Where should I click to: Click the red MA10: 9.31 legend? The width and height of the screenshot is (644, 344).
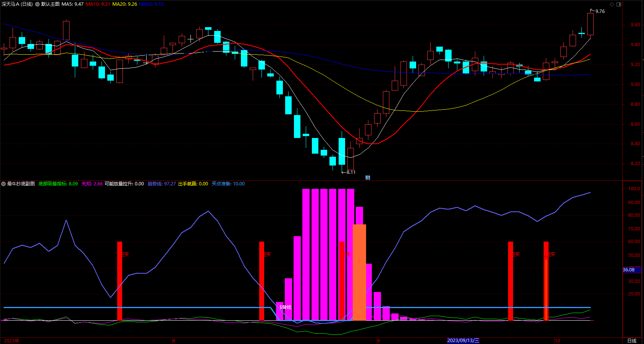tap(98, 4)
